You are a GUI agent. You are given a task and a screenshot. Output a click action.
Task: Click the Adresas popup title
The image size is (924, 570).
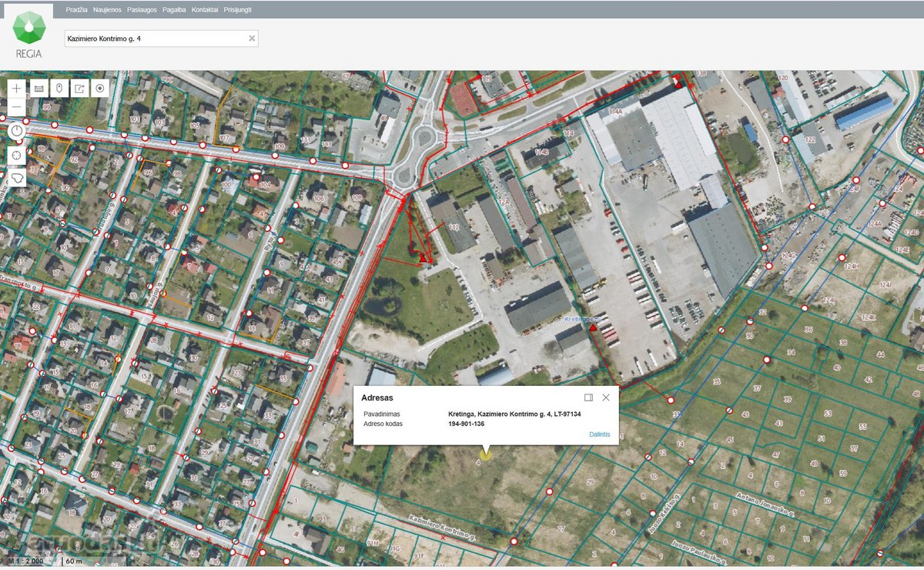pos(377,397)
